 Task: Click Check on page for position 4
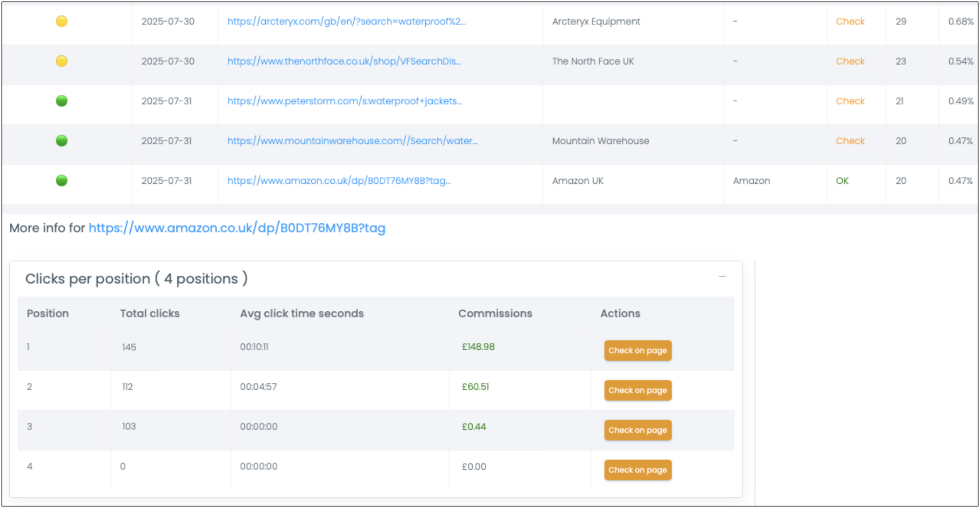point(638,470)
